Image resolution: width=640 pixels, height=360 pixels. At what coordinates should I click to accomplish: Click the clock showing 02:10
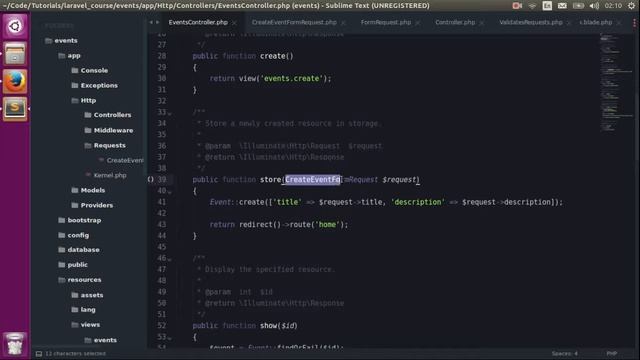613,6
